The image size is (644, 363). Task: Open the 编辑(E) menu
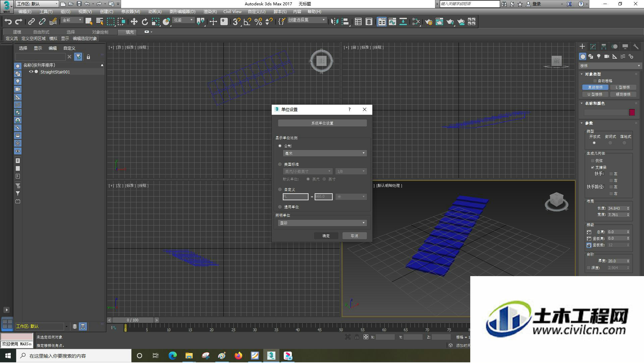pyautogui.click(x=25, y=12)
